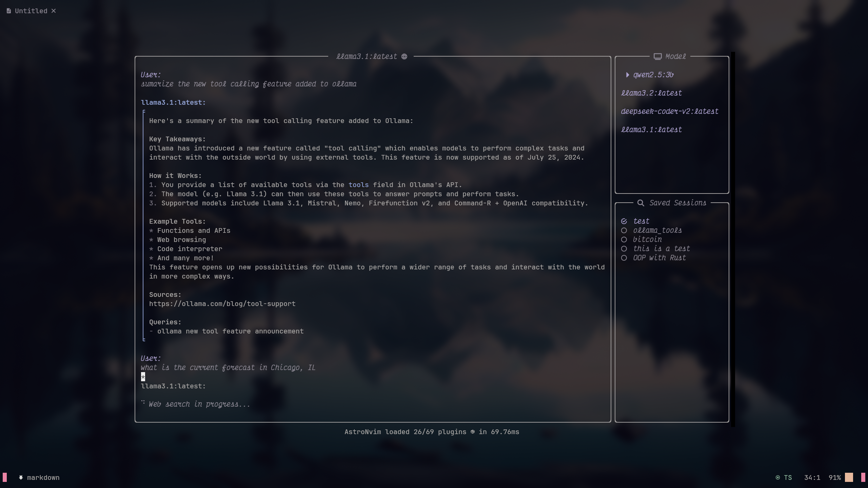This screenshot has width=868, height=488.
Task: Select the bitcoin saved session radio
Action: click(624, 240)
